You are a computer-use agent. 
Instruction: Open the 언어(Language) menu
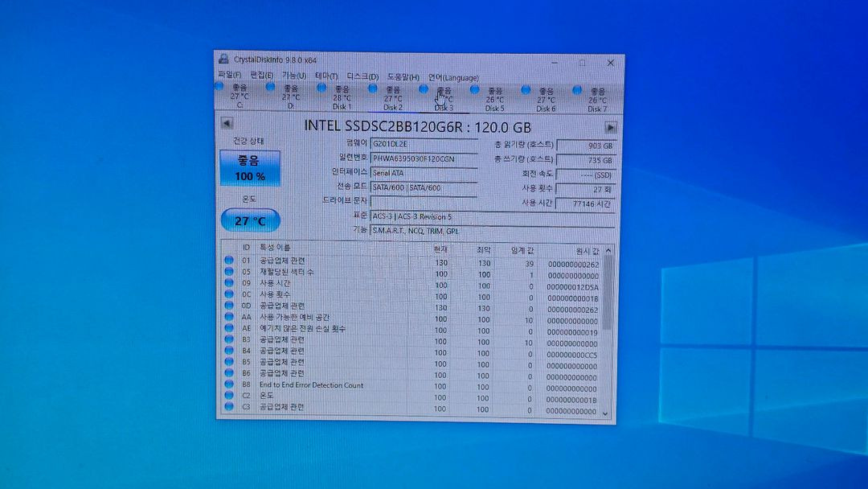452,77
